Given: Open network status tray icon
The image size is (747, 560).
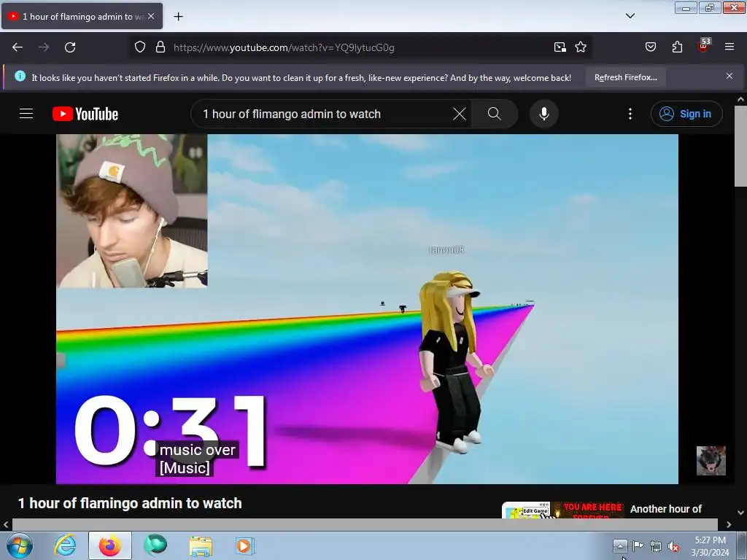Looking at the screenshot, I should (x=656, y=546).
